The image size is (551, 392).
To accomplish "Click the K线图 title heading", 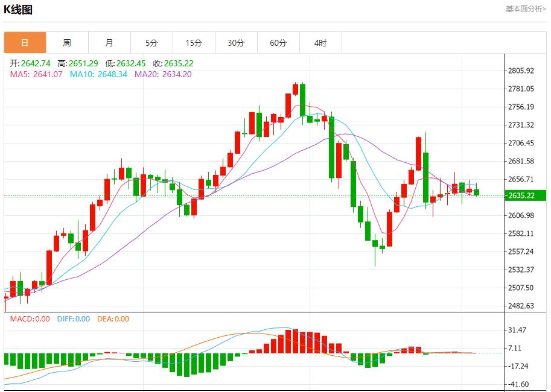I will (x=18, y=10).
